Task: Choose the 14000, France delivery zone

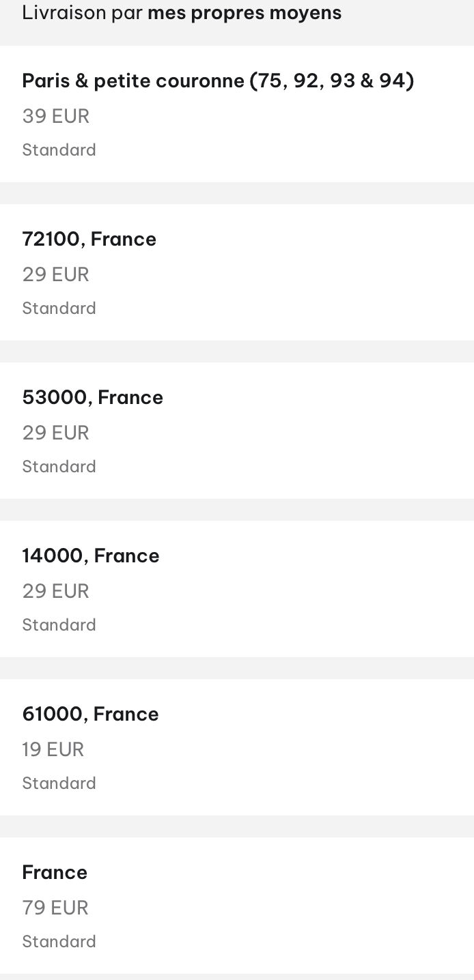Action: point(237,589)
